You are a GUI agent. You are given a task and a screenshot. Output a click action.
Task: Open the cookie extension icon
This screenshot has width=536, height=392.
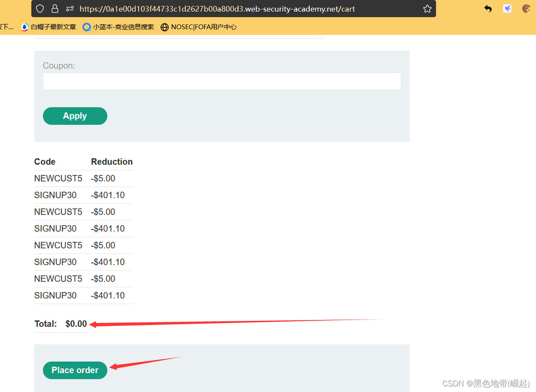click(526, 9)
